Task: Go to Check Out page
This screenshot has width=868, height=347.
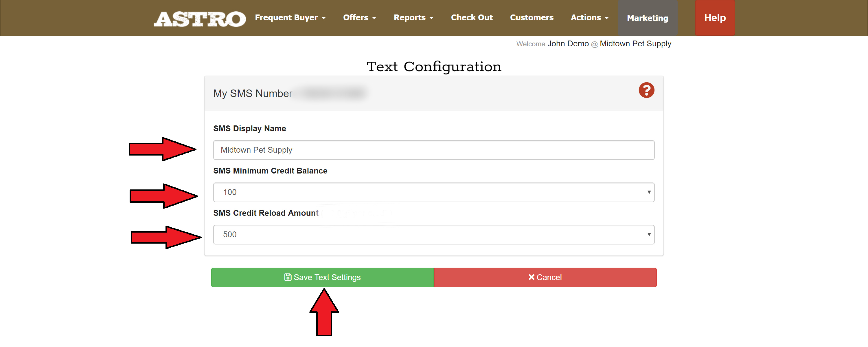Action: (471, 18)
